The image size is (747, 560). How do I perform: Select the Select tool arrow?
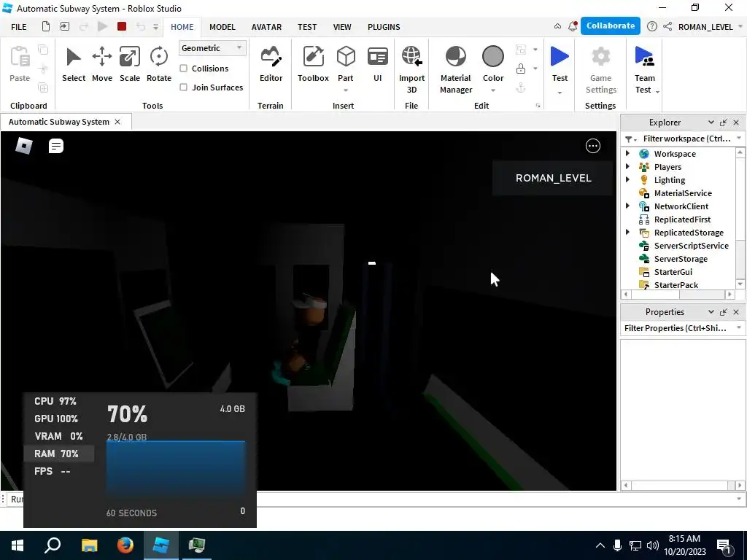[74, 57]
